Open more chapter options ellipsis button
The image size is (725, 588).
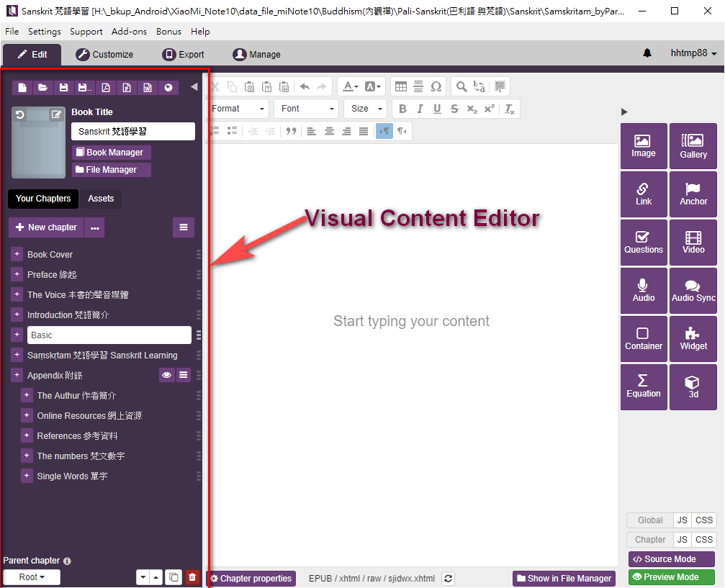[x=95, y=228]
